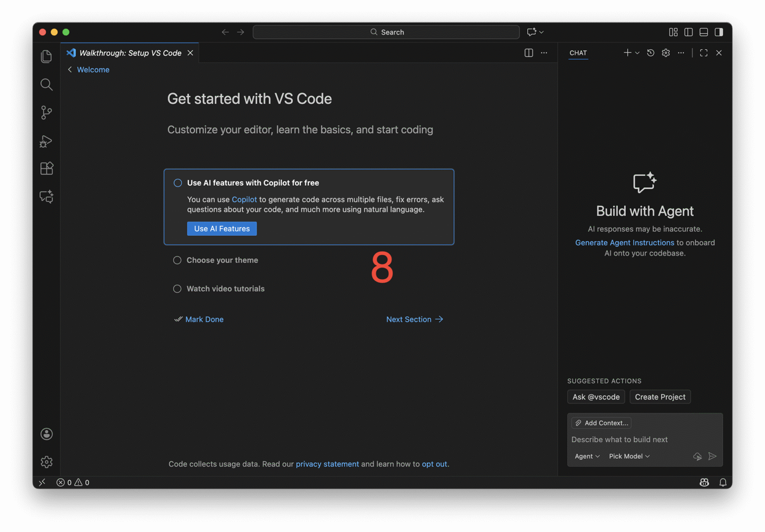Click the Accounts icon in the activity bar
The image size is (765, 532).
(x=46, y=434)
